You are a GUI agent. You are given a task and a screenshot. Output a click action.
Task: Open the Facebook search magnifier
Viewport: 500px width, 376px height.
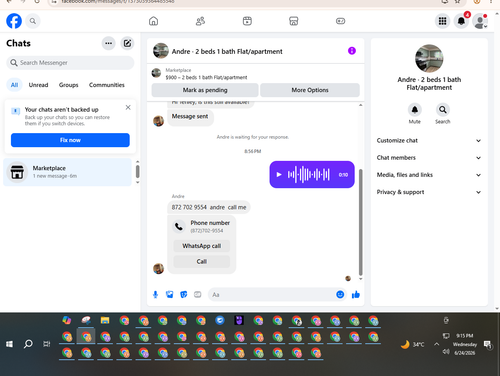click(33, 21)
